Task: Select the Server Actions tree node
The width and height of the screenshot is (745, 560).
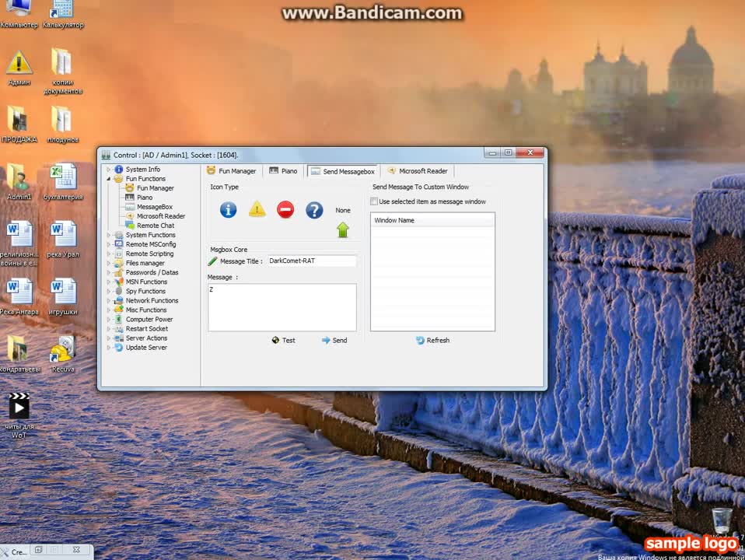Action: pos(146,338)
